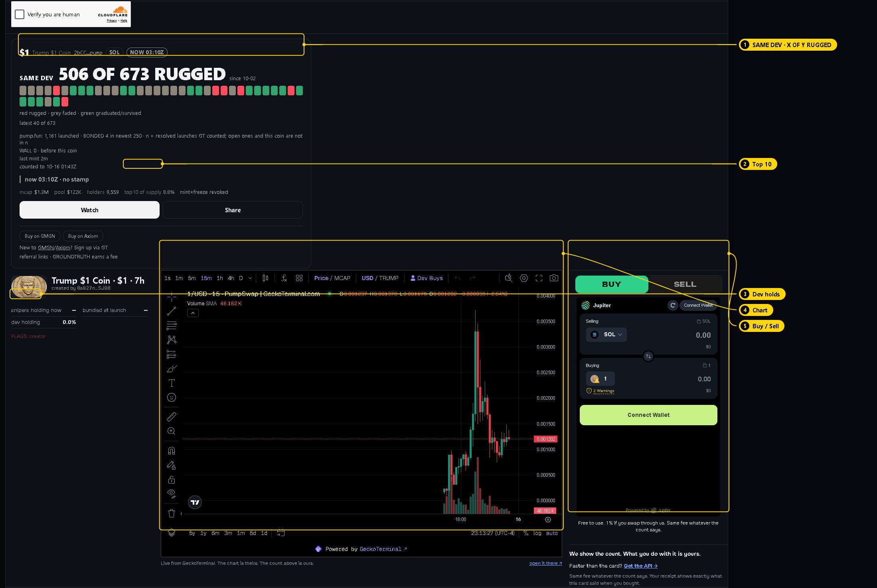Image resolution: width=877 pixels, height=588 pixels.
Task: Click the Trump coin avatar thumbnail
Action: point(29,287)
